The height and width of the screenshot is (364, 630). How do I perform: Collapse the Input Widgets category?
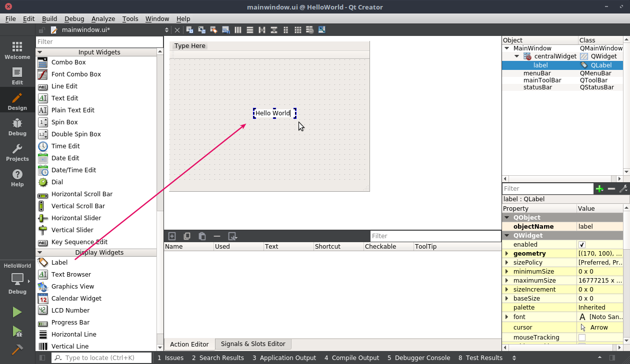[40, 52]
